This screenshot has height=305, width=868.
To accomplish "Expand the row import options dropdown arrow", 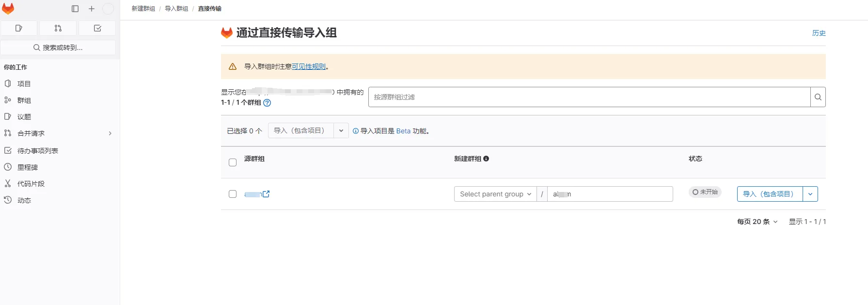I will coord(810,194).
